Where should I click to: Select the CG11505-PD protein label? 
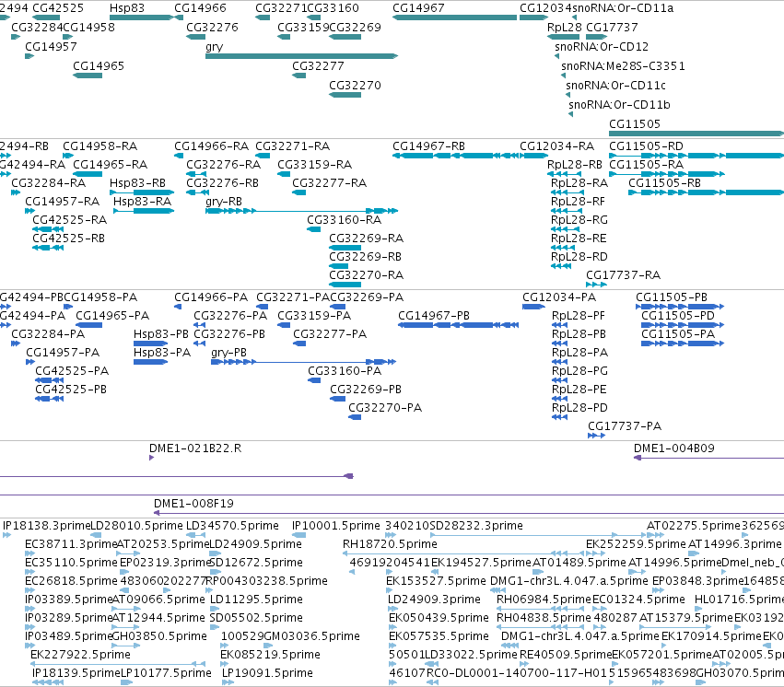pos(678,316)
